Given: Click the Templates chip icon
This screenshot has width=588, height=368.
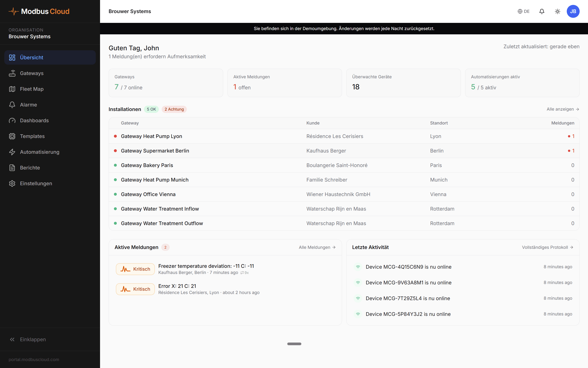Looking at the screenshot, I should pyautogui.click(x=12, y=136).
